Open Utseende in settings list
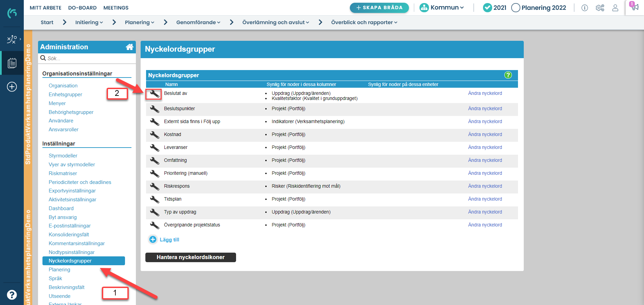The image size is (644, 305). point(59,296)
